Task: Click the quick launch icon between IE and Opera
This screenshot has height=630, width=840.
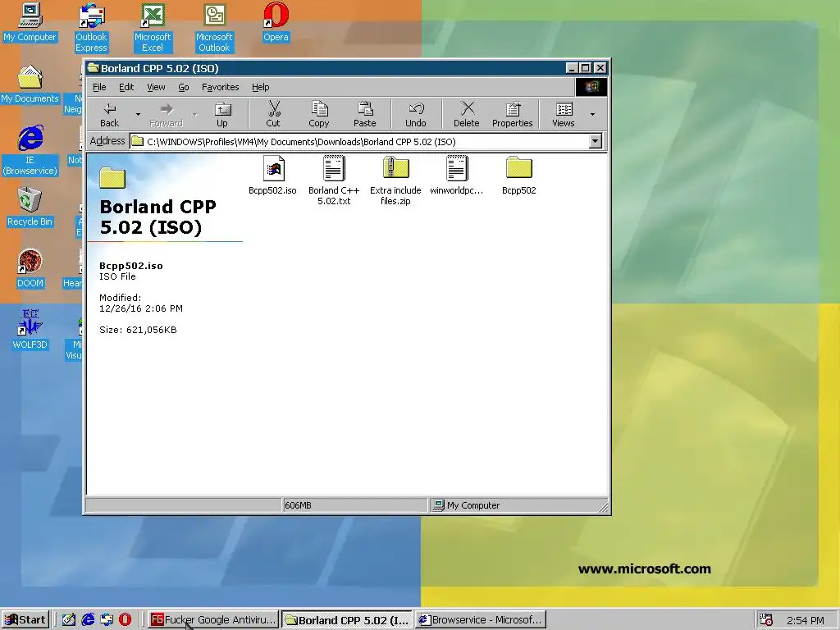Action: (107, 620)
